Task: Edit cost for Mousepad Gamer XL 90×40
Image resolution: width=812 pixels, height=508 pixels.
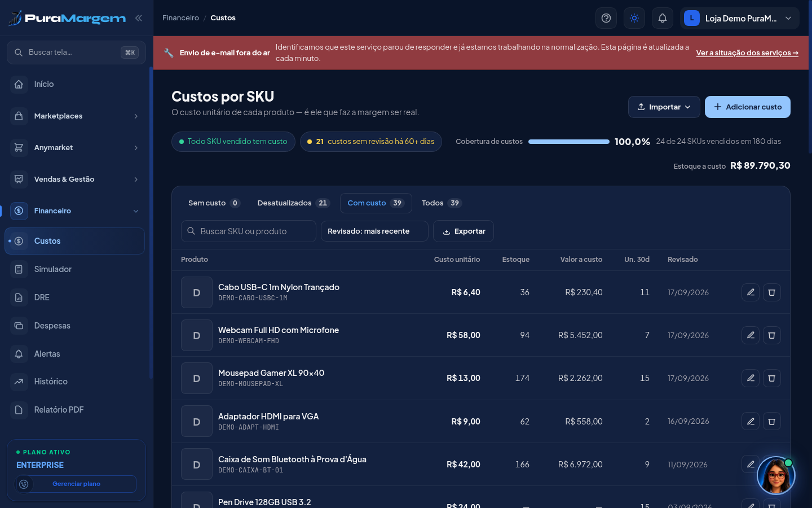Action: point(751,378)
